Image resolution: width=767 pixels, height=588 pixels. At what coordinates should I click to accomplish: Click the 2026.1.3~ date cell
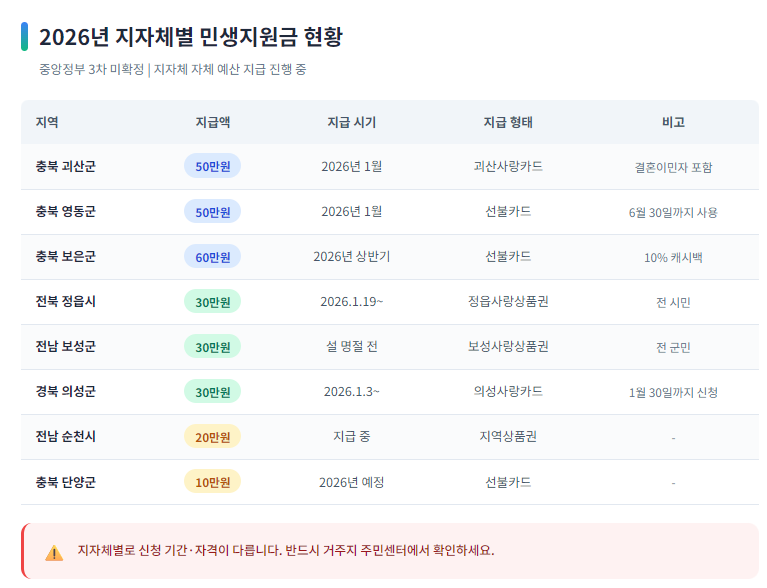(352, 391)
